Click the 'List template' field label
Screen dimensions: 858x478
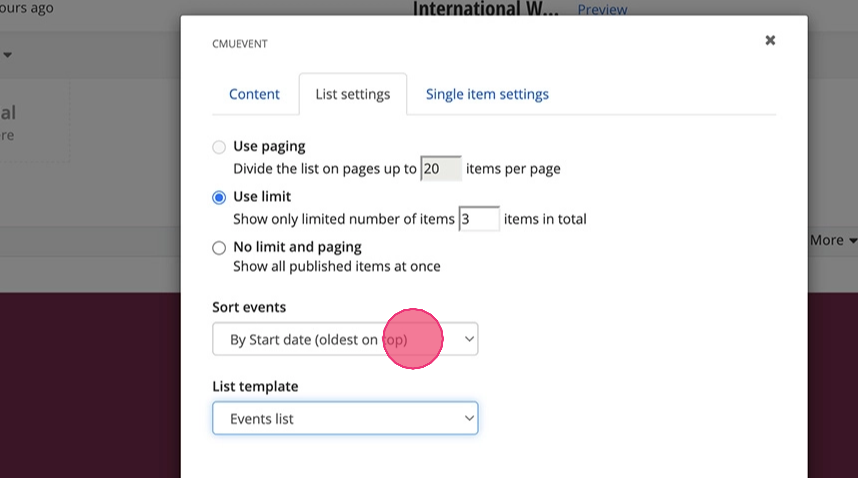[255, 386]
